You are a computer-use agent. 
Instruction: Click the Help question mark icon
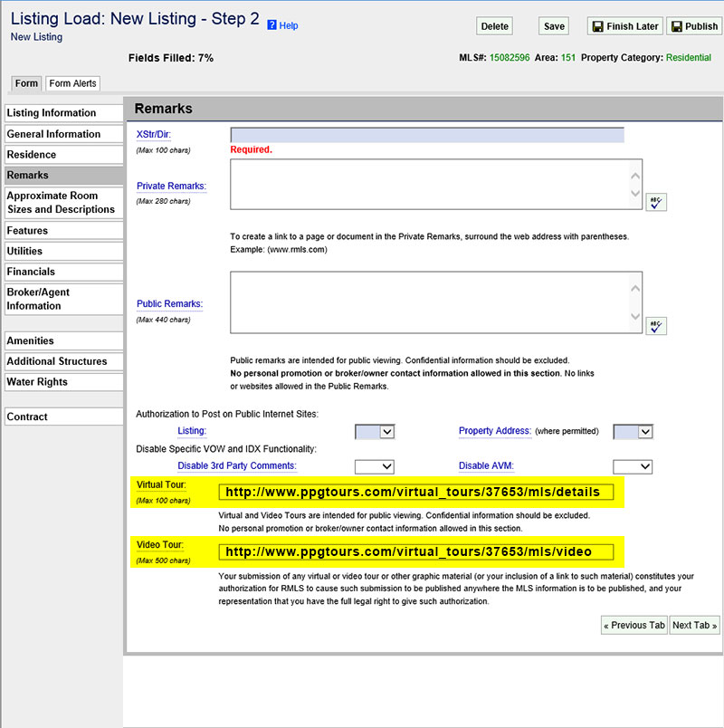pos(272,25)
